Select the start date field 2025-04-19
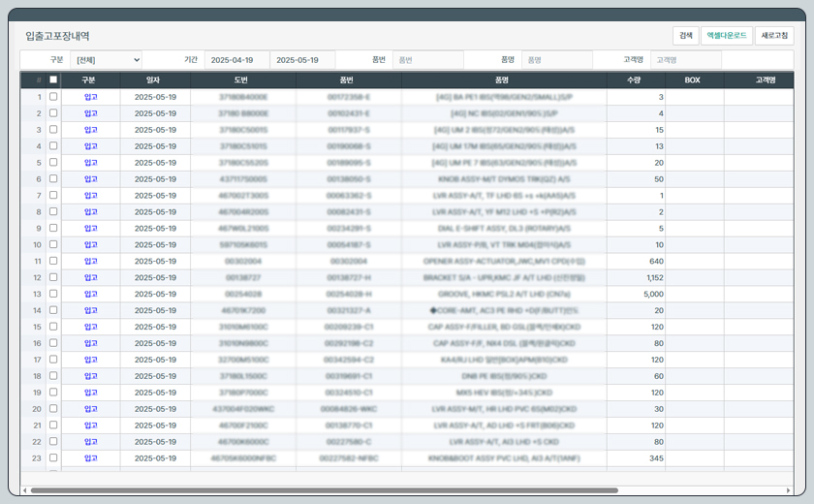The width and height of the screenshot is (814, 504). (x=237, y=60)
